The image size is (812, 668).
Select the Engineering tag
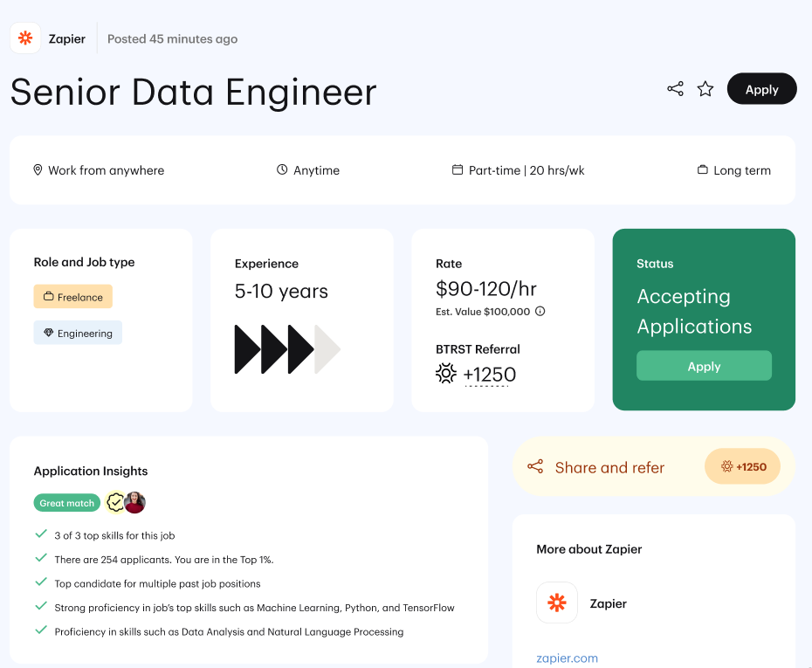click(x=78, y=333)
